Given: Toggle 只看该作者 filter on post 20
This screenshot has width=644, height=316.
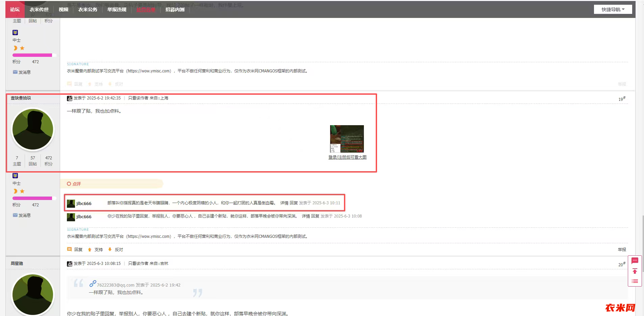Looking at the screenshot, I should 138,264.
